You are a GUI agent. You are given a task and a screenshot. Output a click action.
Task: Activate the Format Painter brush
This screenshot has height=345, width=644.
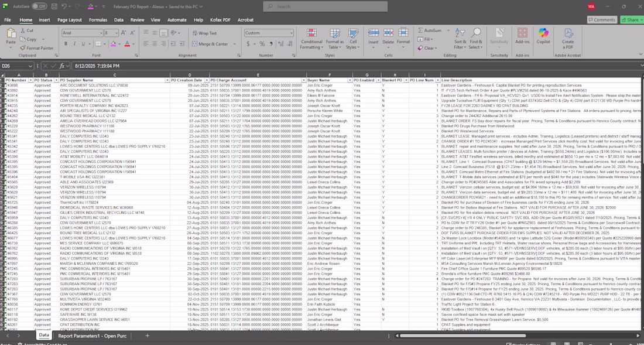pos(23,48)
